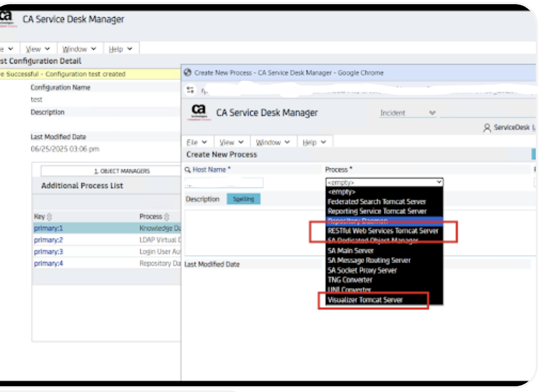This screenshot has height=392, width=541.
Task: Click the site settings icon in address bar
Action: 190,90
